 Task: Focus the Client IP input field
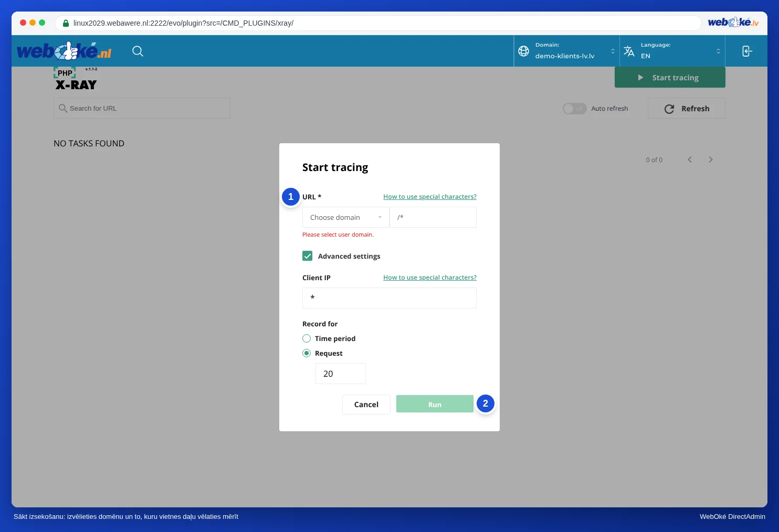(389, 298)
